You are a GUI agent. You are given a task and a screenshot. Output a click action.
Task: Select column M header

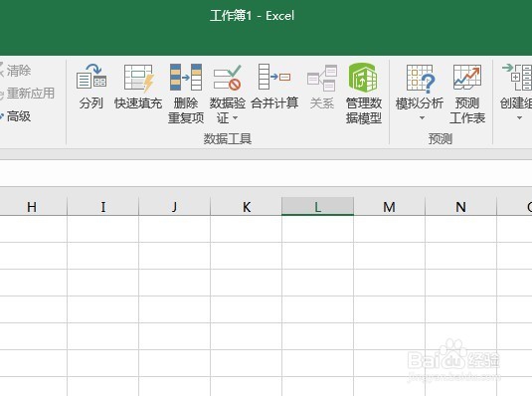point(389,207)
